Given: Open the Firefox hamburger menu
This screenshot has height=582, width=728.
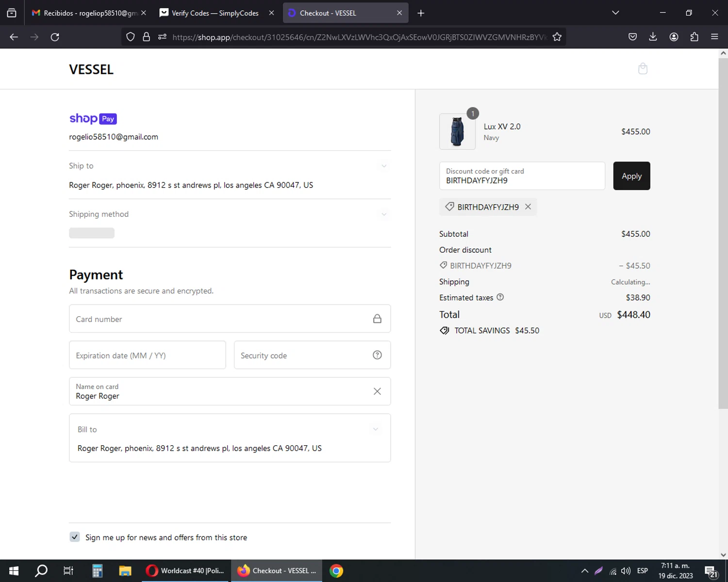Looking at the screenshot, I should 714,37.
